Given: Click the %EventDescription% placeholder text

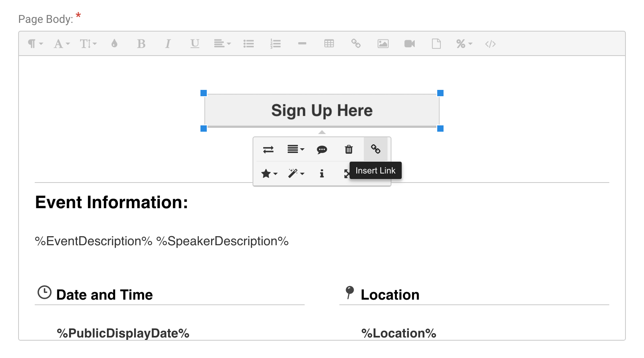Looking at the screenshot, I should (94, 241).
